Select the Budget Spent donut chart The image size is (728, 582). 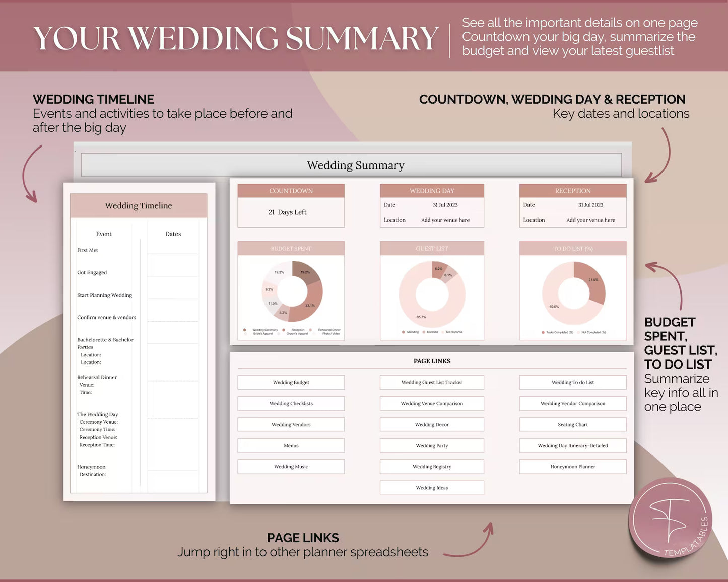pyautogui.click(x=291, y=292)
